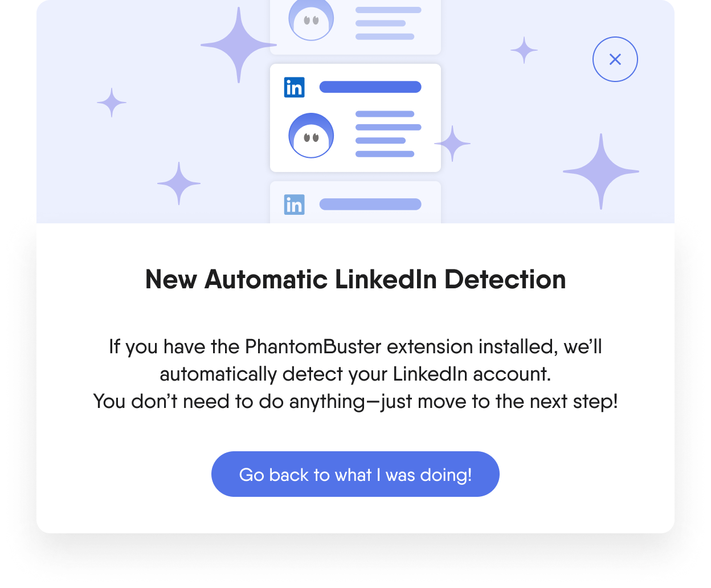The height and width of the screenshot is (588, 711).
Task: Click the just move to next step sentence
Action: tap(355, 401)
